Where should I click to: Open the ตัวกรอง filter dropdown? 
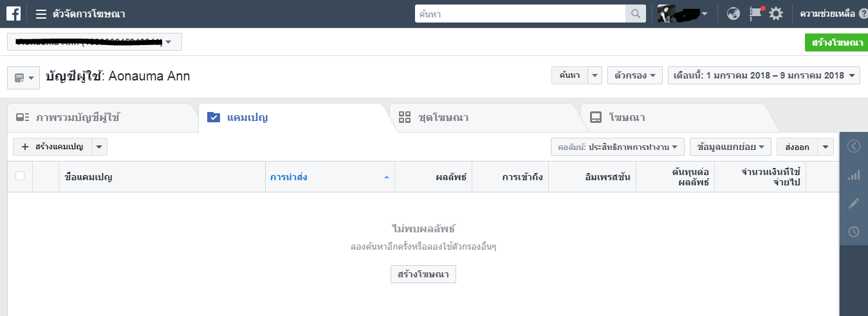634,75
